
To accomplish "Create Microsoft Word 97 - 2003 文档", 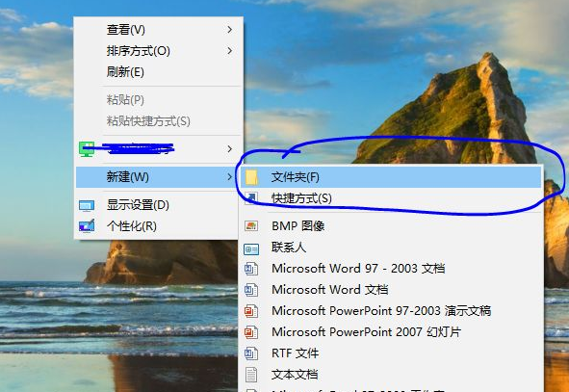I will 391,268.
